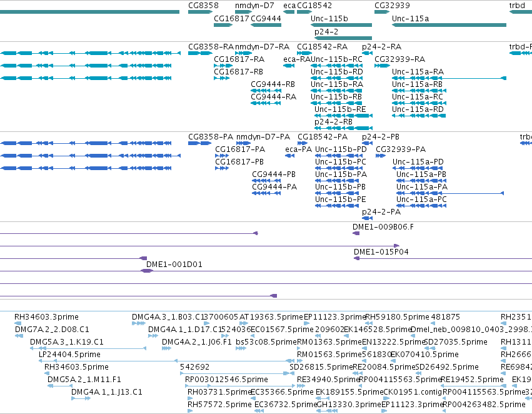The width and height of the screenshot is (532, 414).
Task: Open transcript p24-2-RA
Action: point(382,46)
